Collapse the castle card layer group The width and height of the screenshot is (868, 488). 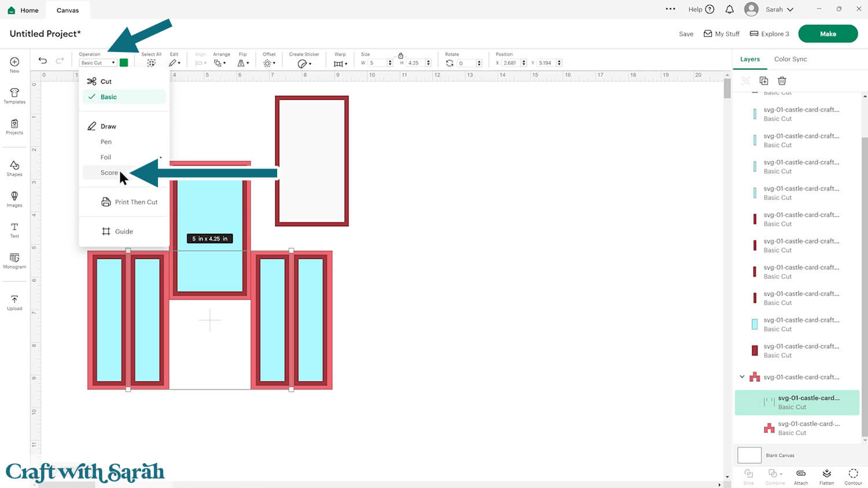pyautogui.click(x=742, y=377)
